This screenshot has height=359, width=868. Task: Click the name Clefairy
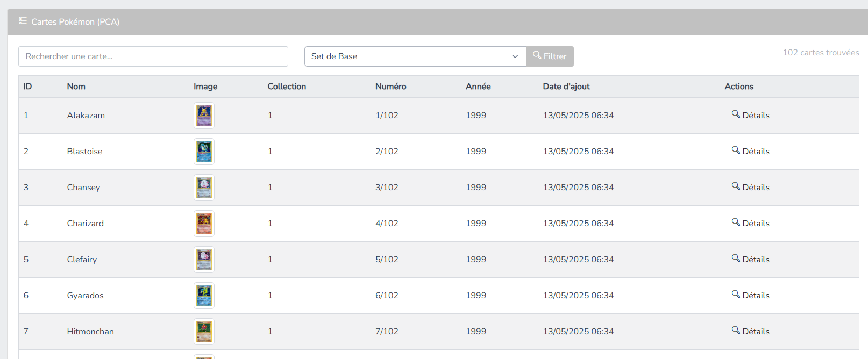pos(82,260)
